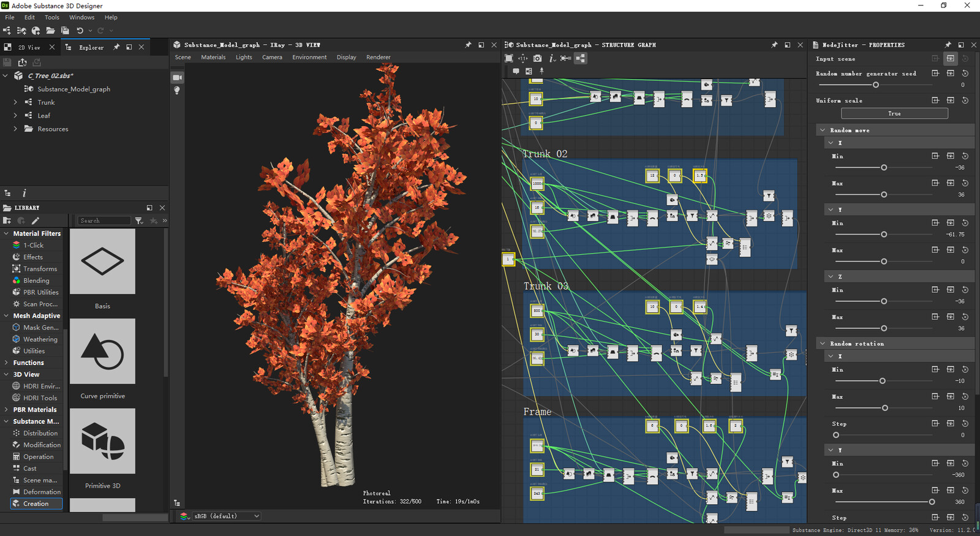
Task: Select Substance_Model_graph in the Explorer tree
Action: pyautogui.click(x=73, y=89)
